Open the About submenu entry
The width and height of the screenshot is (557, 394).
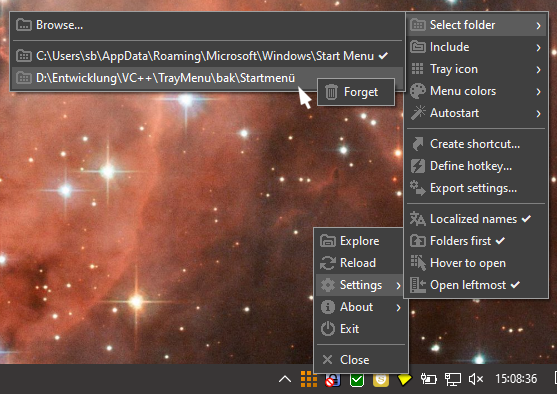(x=360, y=307)
